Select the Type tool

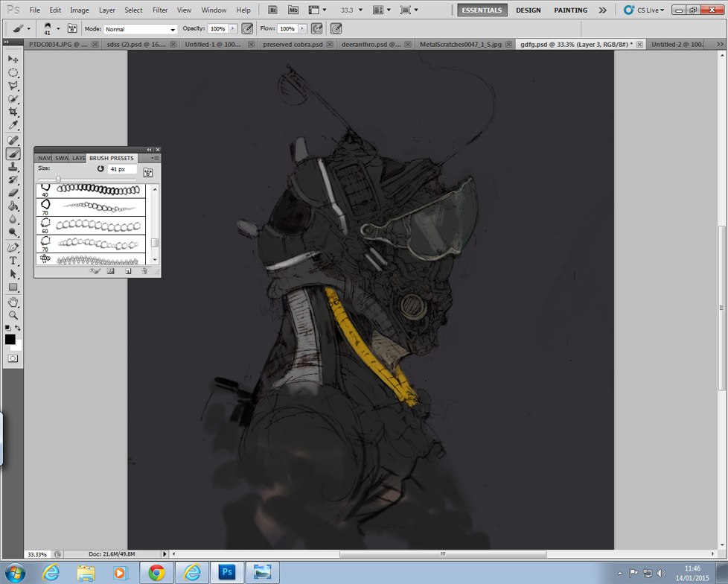click(x=13, y=261)
